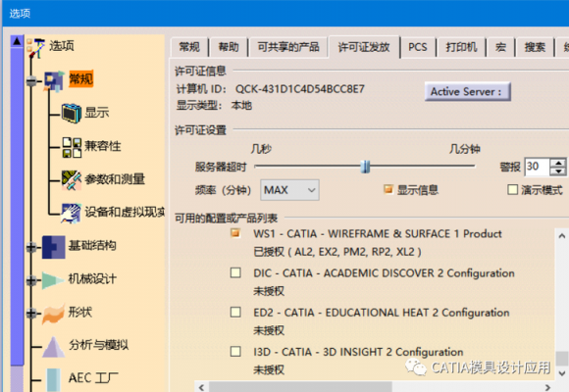Select the 参数和测量 tree item label
The image size is (569, 392).
click(x=115, y=179)
